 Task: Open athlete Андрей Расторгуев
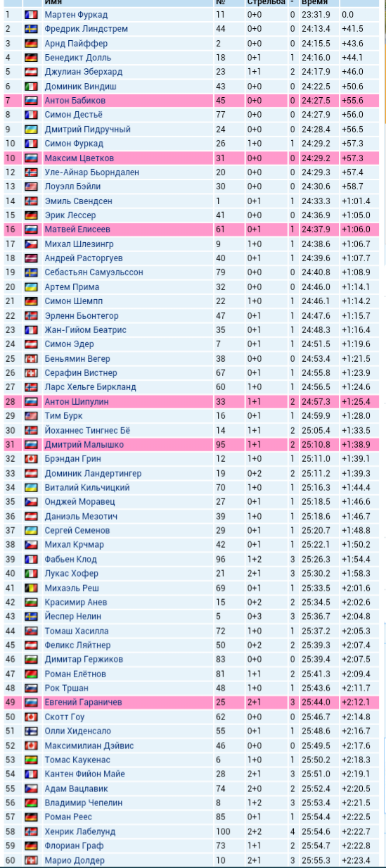pos(82,258)
